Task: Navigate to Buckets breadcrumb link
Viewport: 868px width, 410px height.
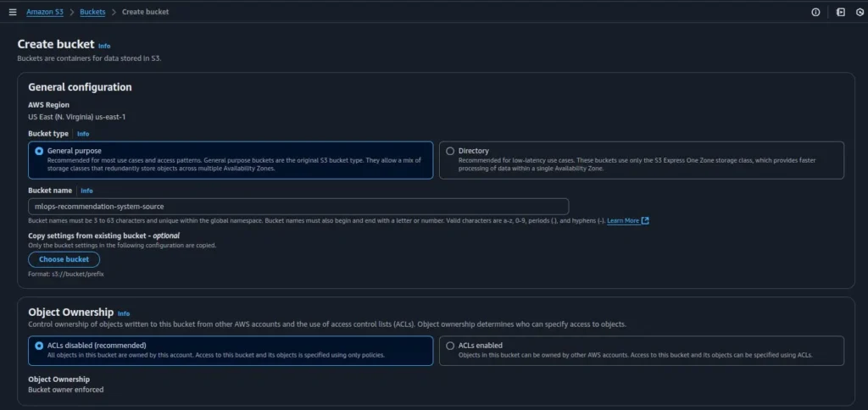Action: point(92,12)
